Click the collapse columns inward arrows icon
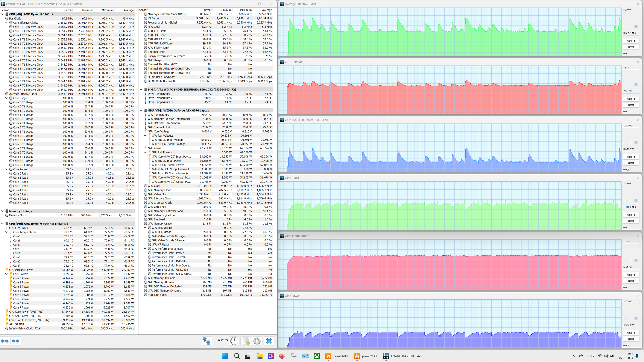644x362 pixels. click(x=15, y=341)
